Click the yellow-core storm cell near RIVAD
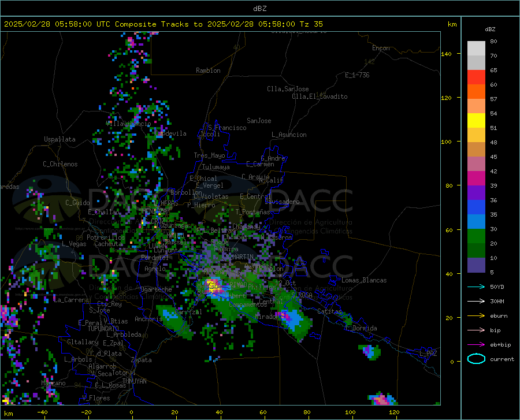The width and height of the screenshot is (520, 420). point(212,287)
